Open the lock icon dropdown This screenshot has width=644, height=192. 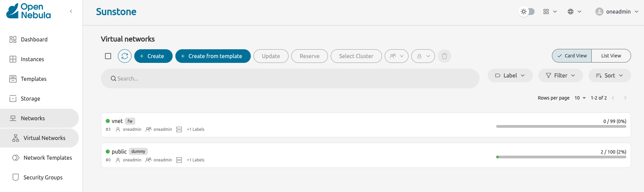click(423, 56)
